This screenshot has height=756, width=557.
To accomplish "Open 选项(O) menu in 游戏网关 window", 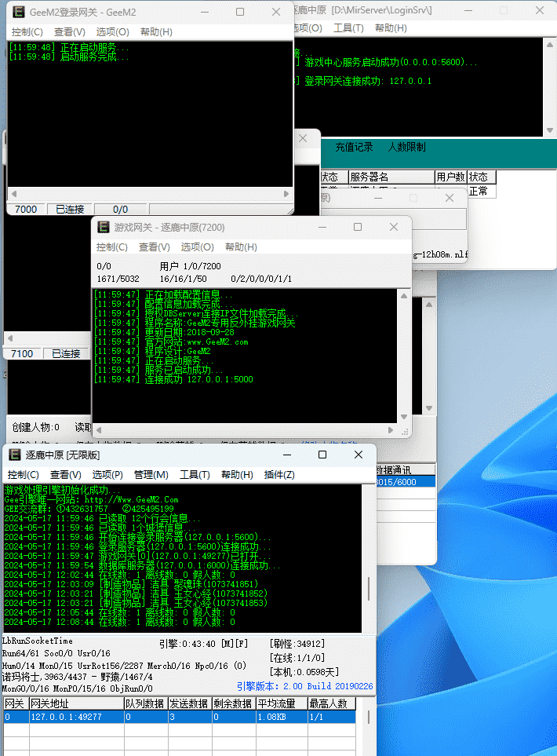I will (x=197, y=247).
